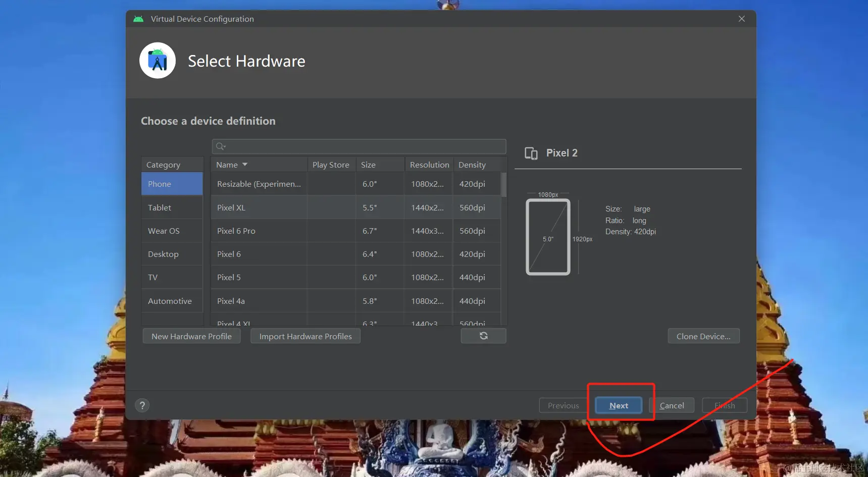Click the 6.7" size cell for Pixel 6 Pro
868x477 pixels.
tap(380, 231)
